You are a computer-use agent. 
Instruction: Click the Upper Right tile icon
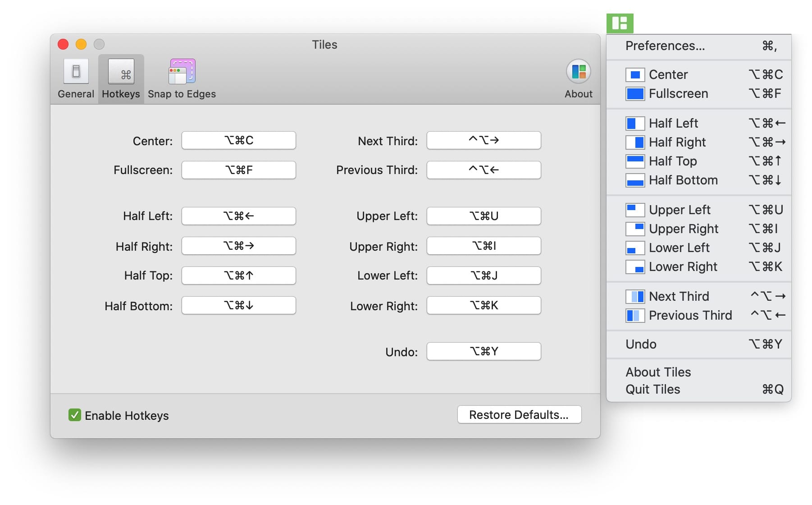click(x=635, y=229)
